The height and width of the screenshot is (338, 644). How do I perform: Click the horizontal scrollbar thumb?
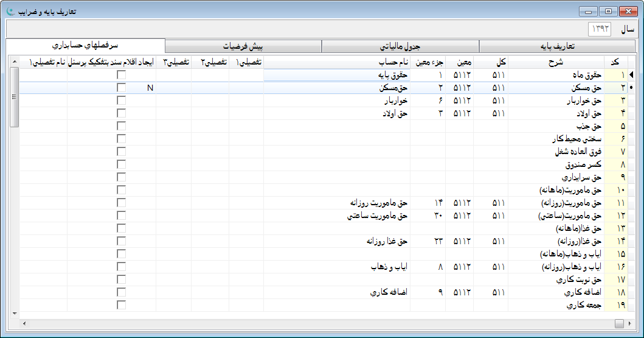[619, 323]
